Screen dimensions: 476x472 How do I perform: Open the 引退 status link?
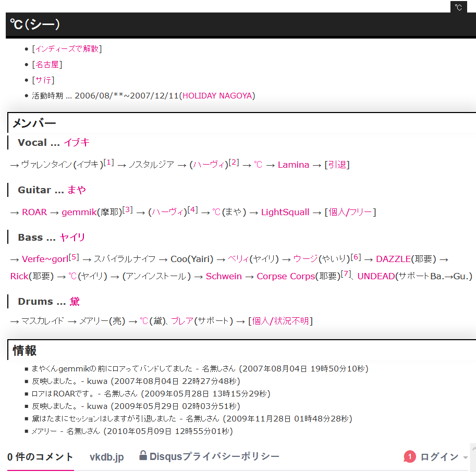[x=337, y=165]
